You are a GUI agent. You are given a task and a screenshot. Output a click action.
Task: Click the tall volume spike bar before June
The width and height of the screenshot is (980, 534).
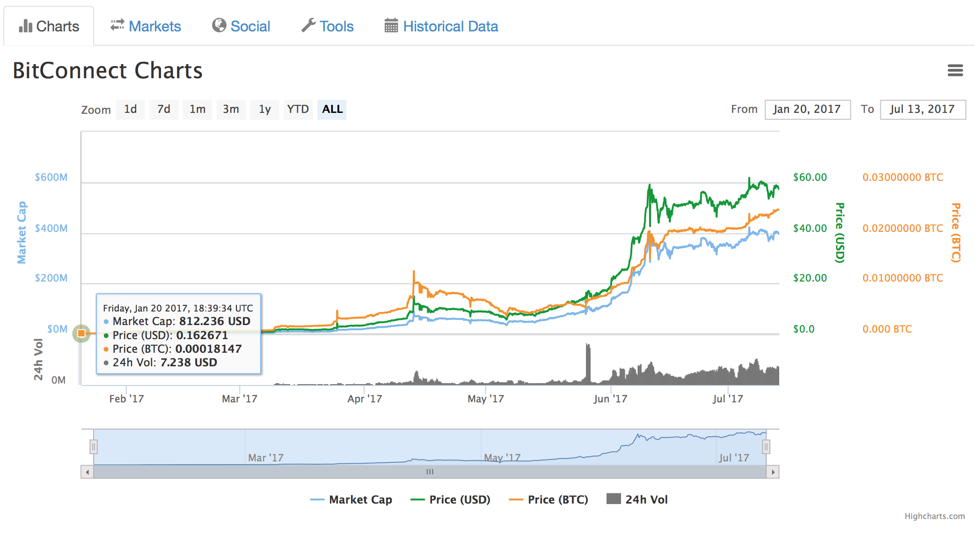pyautogui.click(x=588, y=364)
